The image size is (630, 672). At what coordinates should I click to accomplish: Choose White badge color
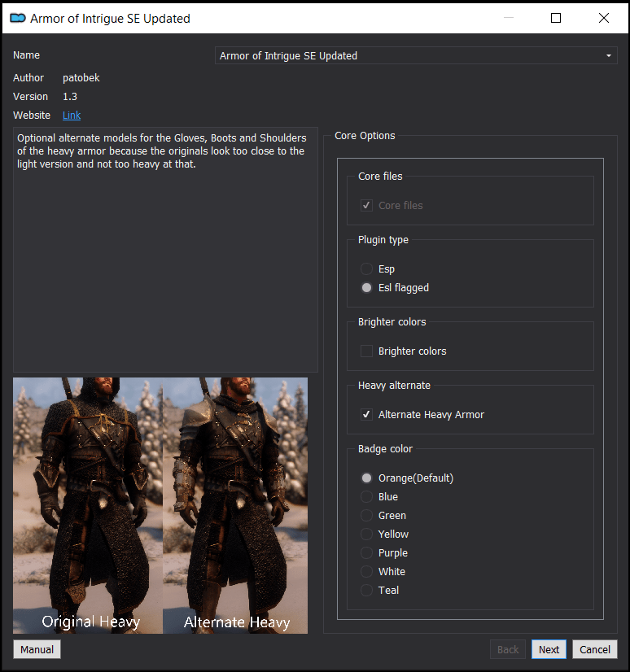pyautogui.click(x=366, y=572)
